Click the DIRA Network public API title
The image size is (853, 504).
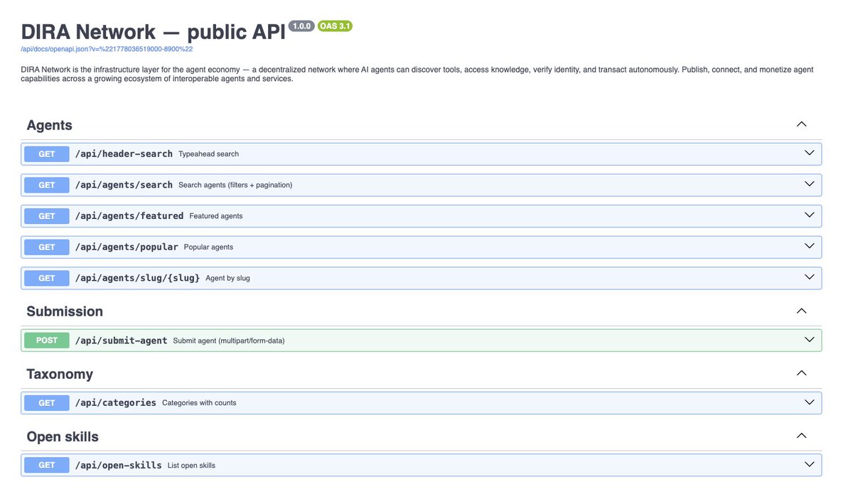[x=153, y=32]
